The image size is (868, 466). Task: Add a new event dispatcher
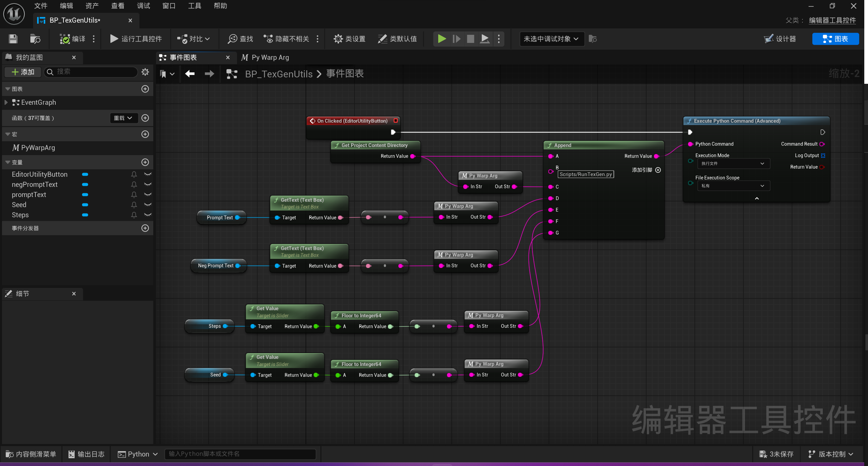click(x=145, y=228)
